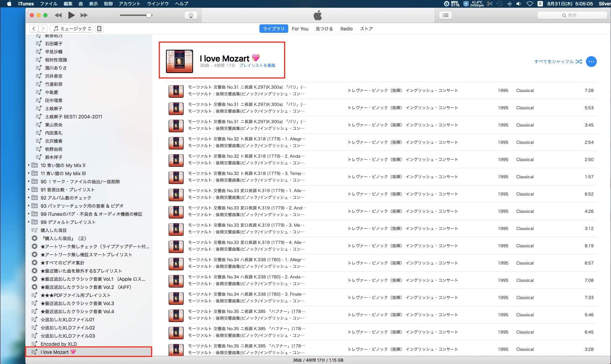Open the blue more options button
Viewport: 611px width, 364px height.
click(591, 62)
